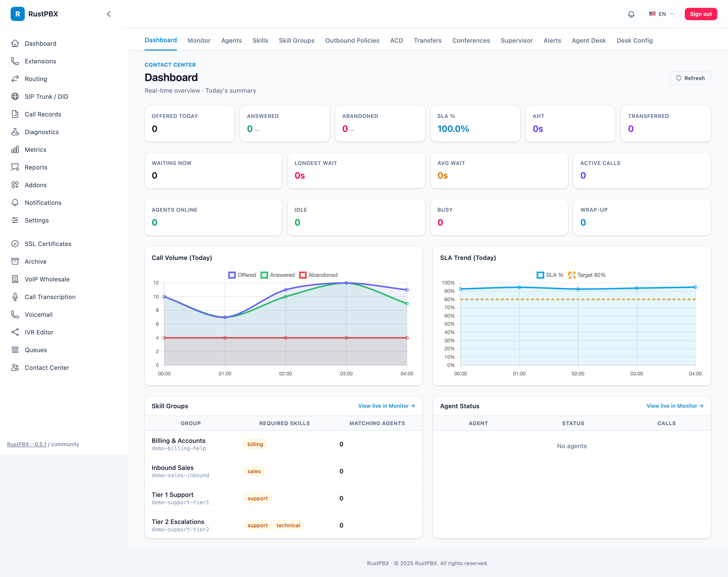Follow View live in Monitor link in Skill Groups
This screenshot has width=728, height=577.
(x=386, y=406)
